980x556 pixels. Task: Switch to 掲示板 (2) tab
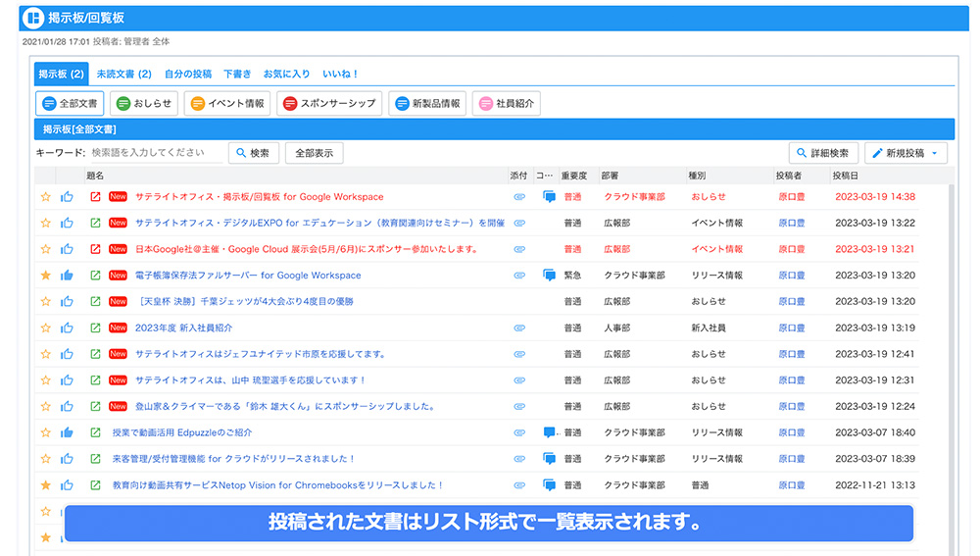(x=61, y=74)
